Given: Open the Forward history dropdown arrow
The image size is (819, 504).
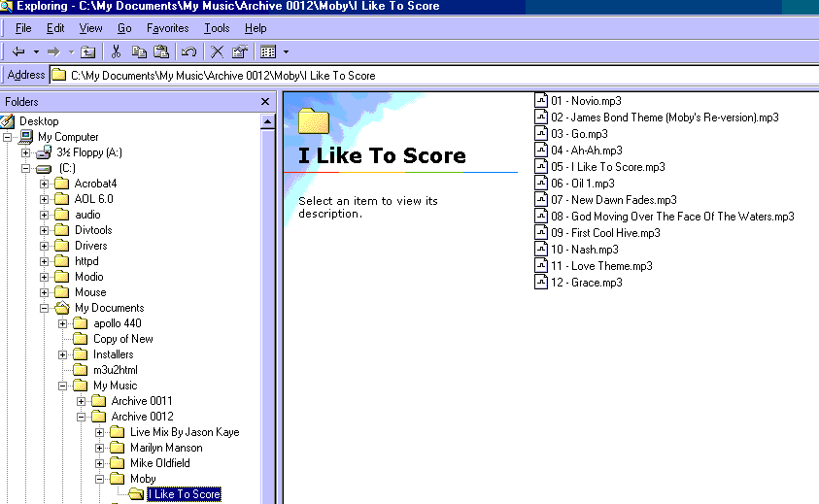Looking at the screenshot, I should (x=72, y=51).
